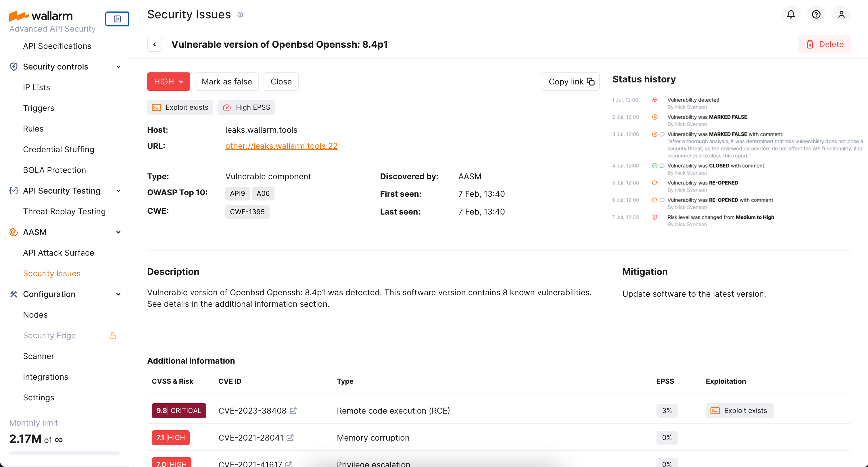The width and height of the screenshot is (868, 467).
Task: Switch to the Security Issues sidebar item
Action: pos(51,273)
